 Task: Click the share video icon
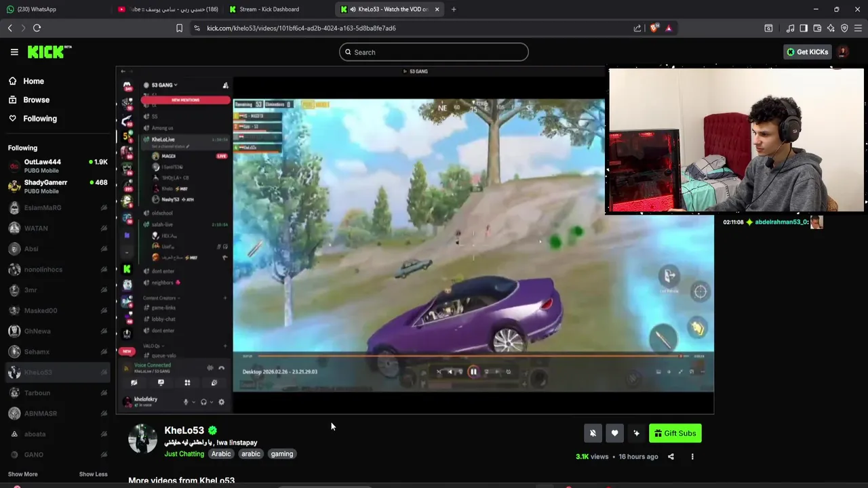671,457
